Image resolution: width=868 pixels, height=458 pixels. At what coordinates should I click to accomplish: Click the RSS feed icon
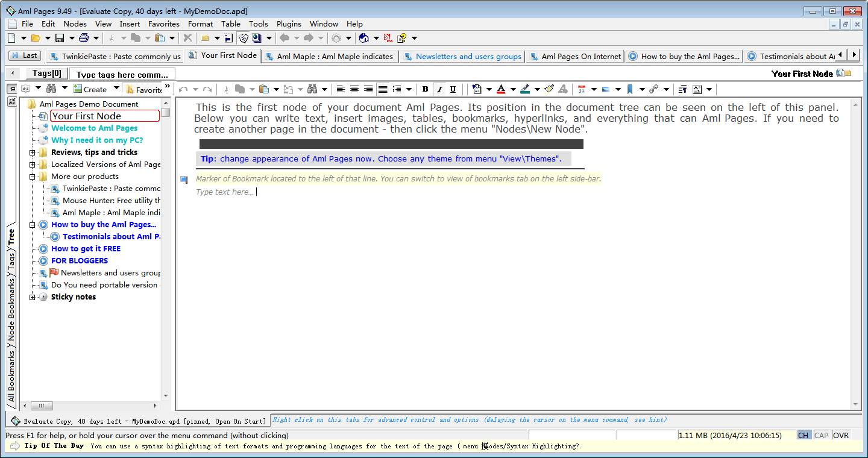tap(388, 38)
